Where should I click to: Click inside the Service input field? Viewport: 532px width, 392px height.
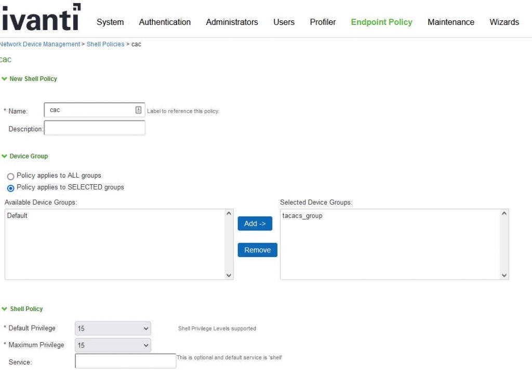point(125,360)
